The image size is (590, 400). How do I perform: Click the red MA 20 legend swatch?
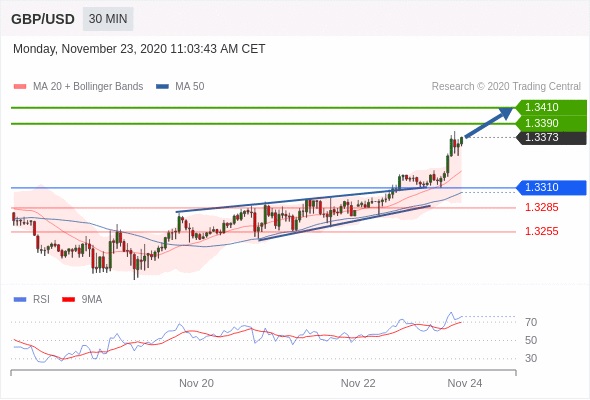(20, 87)
